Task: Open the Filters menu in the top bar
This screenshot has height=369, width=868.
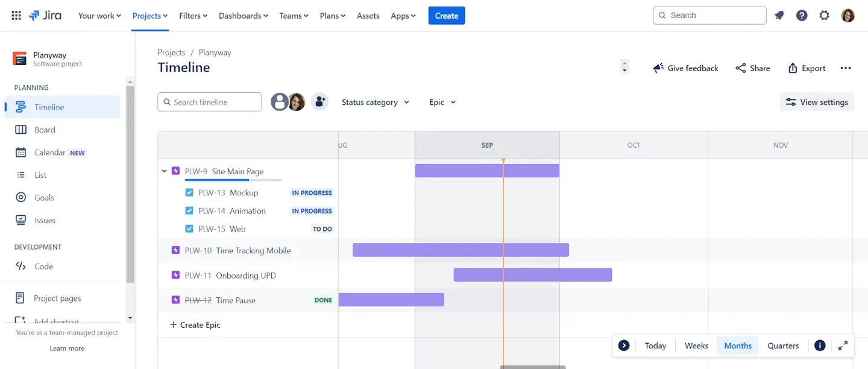Action: [x=193, y=15]
